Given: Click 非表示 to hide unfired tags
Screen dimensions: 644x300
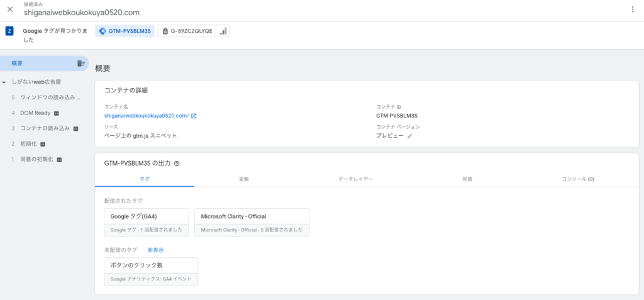Looking at the screenshot, I should (155, 250).
